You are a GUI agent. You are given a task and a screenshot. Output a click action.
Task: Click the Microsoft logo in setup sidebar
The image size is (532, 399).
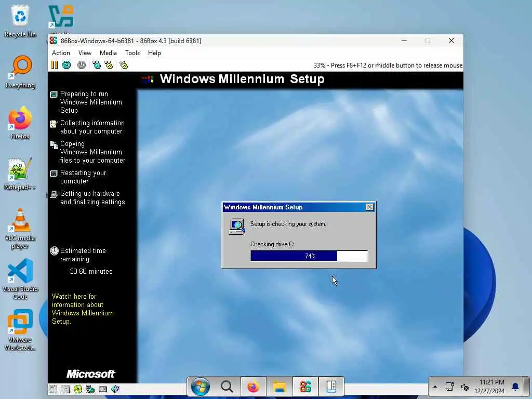coord(91,374)
